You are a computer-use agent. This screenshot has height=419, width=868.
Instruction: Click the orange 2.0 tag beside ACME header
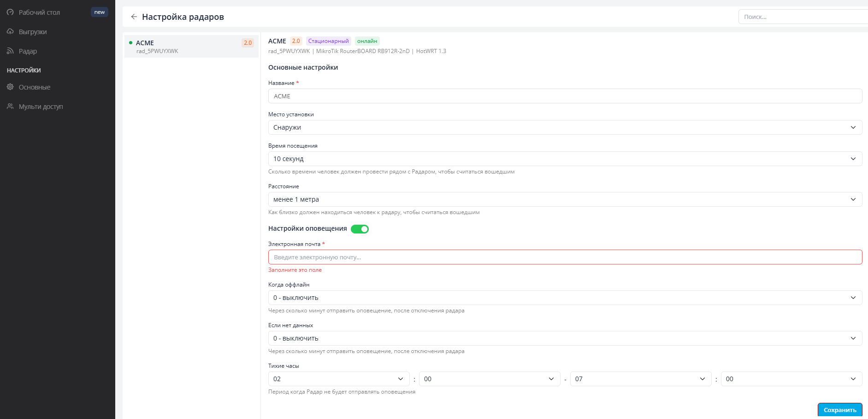click(296, 41)
